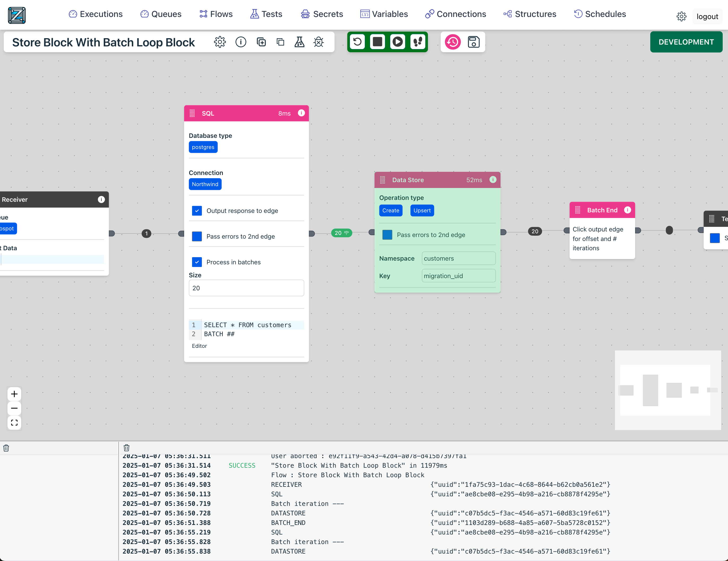Image resolution: width=728 pixels, height=561 pixels.
Task: Click the BATCH_END log entry
Action: [288, 523]
